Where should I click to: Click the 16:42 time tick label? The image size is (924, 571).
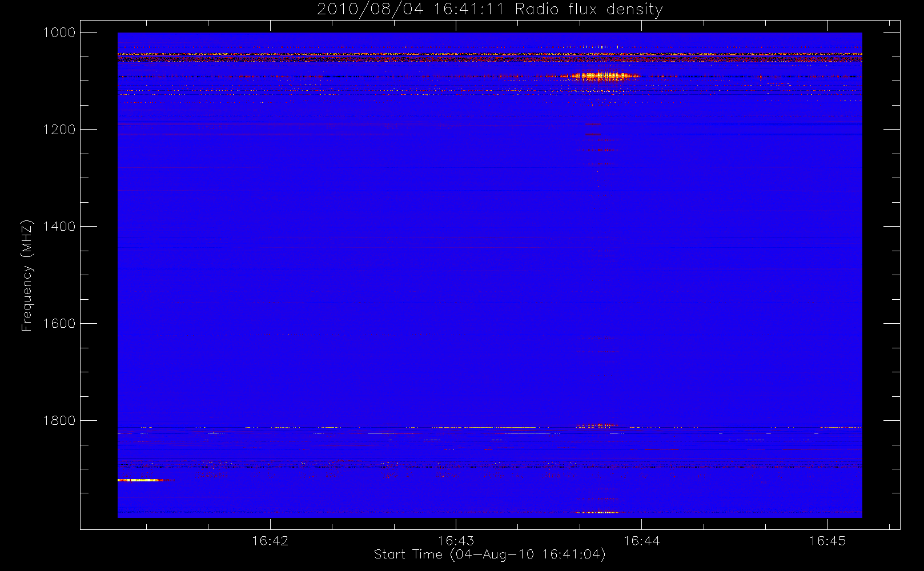tap(270, 541)
